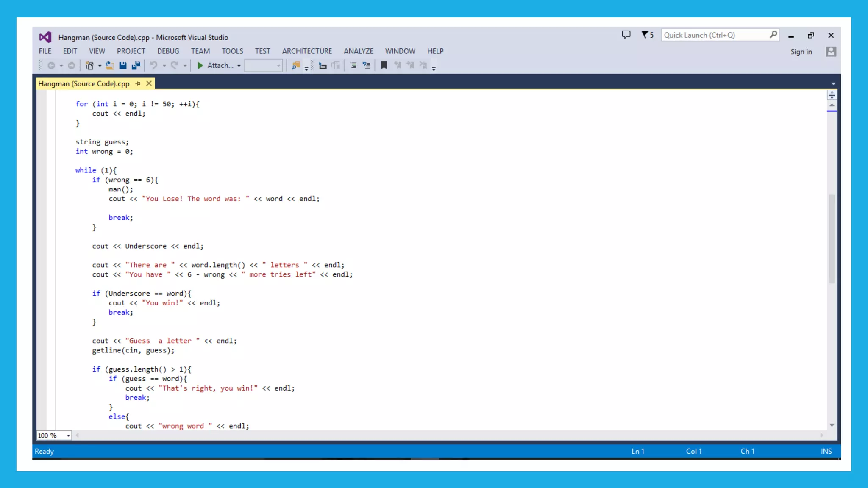
Task: Open the notifications flag icon
Action: pyautogui.click(x=647, y=35)
